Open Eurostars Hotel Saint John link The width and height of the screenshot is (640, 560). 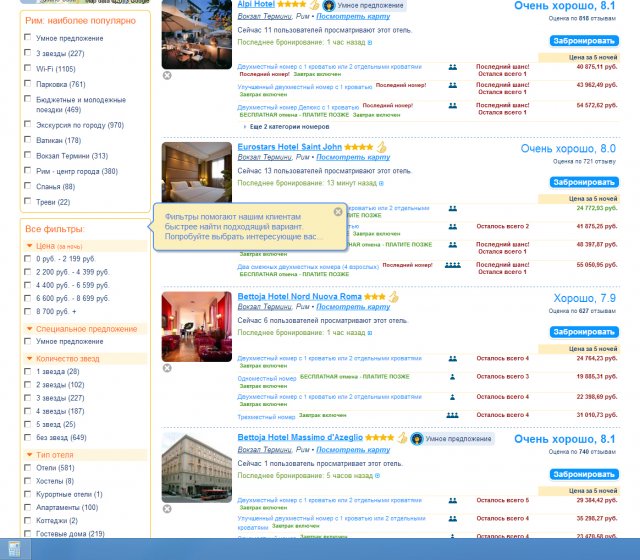coord(289,147)
